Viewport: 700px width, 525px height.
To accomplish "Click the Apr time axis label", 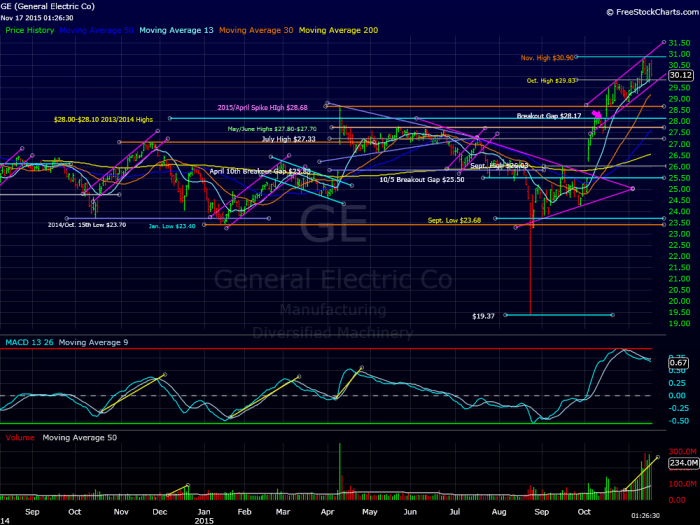I will 327,512.
